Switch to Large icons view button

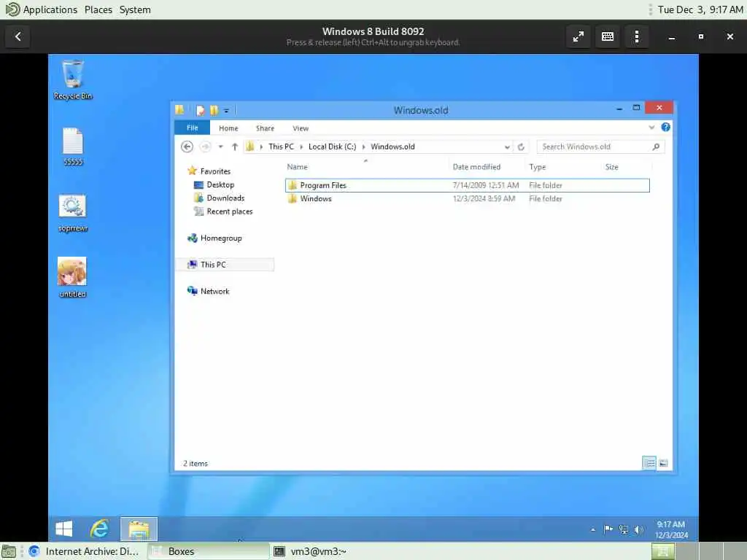click(663, 463)
